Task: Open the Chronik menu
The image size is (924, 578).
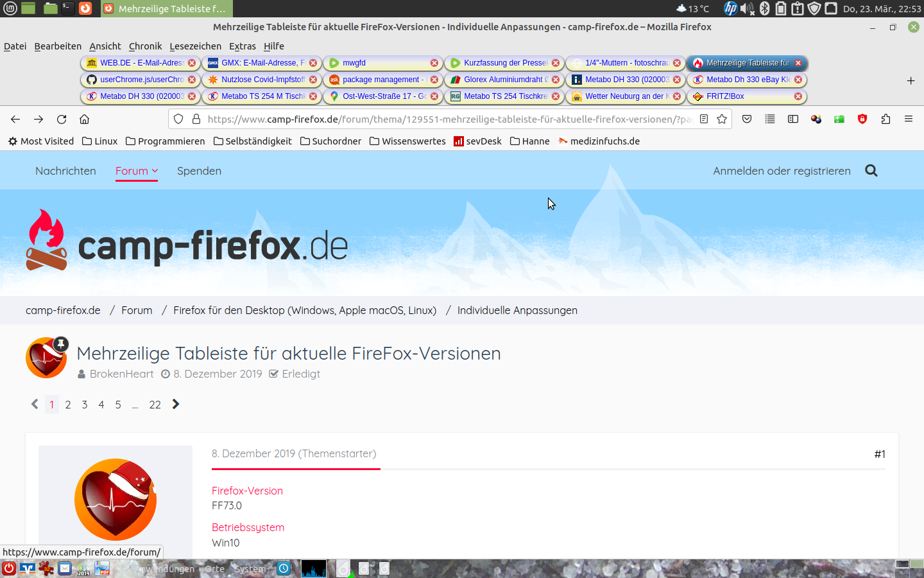Action: [x=145, y=46]
